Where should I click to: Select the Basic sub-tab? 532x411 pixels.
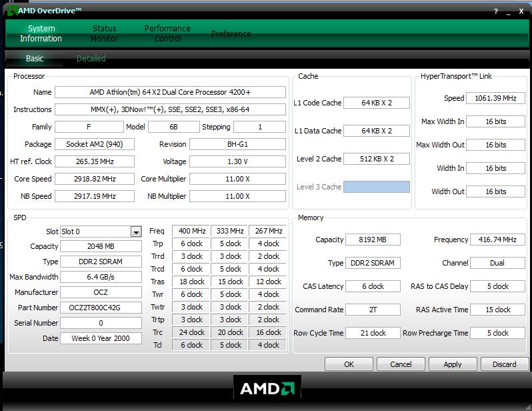[35, 59]
